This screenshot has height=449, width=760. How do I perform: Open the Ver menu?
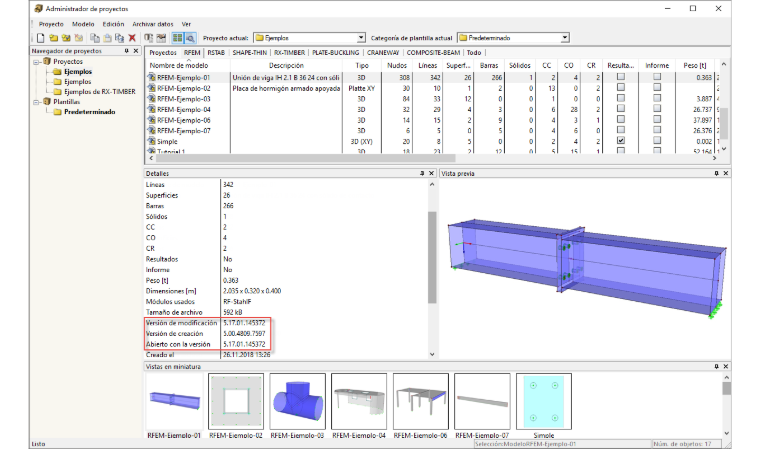tap(186, 24)
